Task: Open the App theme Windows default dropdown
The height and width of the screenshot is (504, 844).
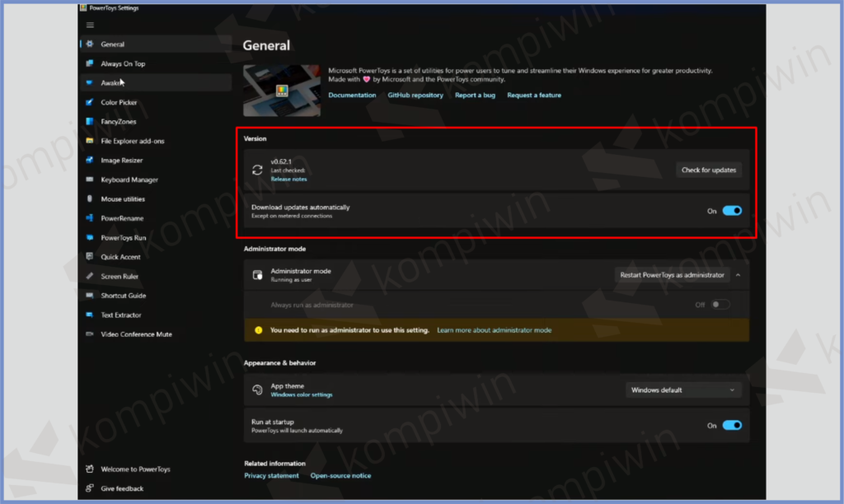Action: (682, 390)
